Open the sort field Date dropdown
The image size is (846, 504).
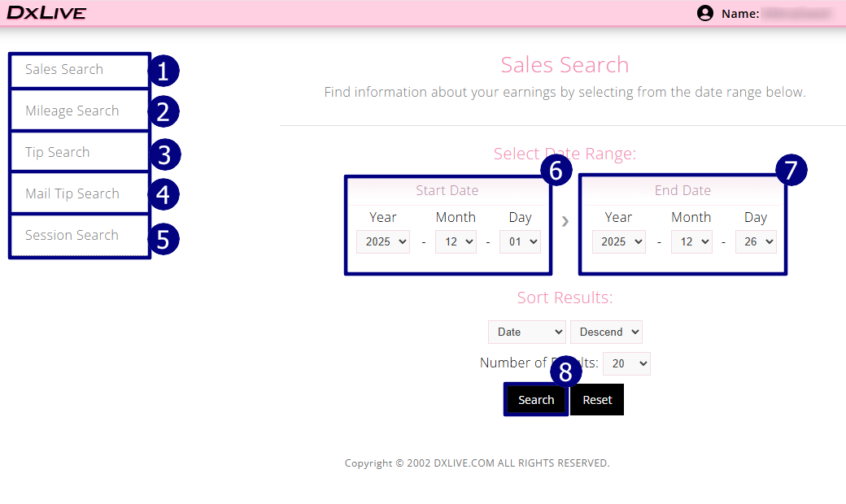(526, 332)
